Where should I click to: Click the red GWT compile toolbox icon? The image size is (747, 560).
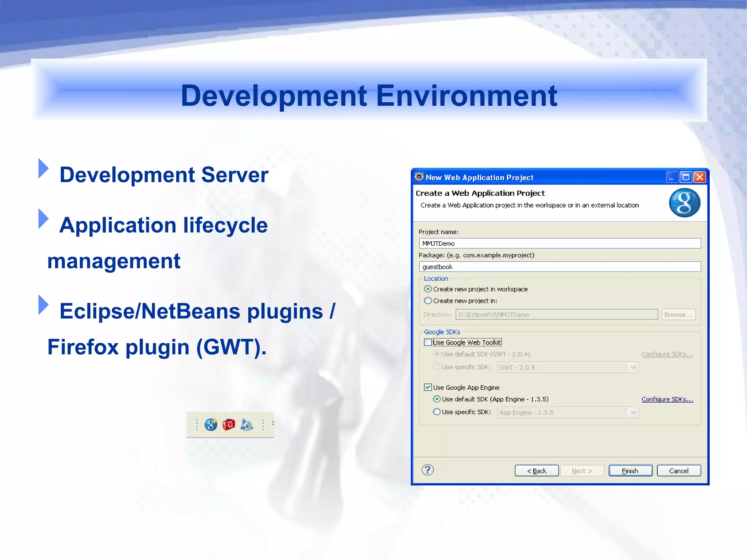pyautogui.click(x=229, y=425)
